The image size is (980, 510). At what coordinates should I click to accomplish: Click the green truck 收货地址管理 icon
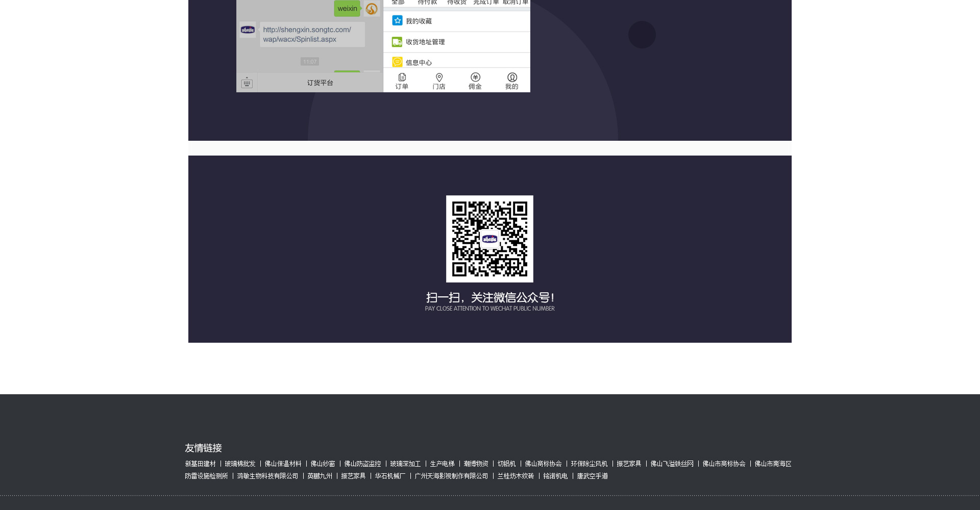coord(397,42)
